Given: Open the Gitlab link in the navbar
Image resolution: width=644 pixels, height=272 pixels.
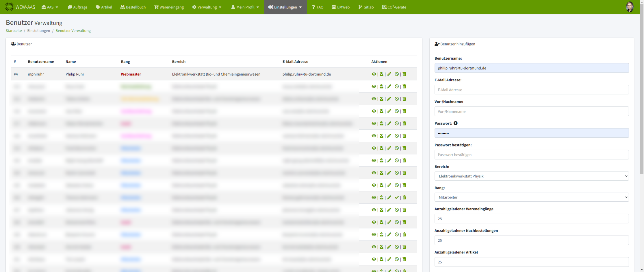Looking at the screenshot, I should 366,7.
